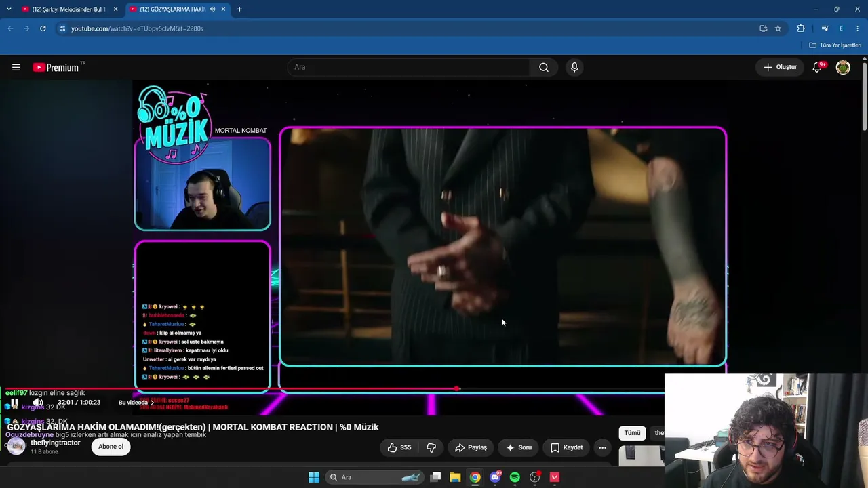This screenshot has width=868, height=488.
Task: Start voice search with the microphone
Action: pos(574,67)
